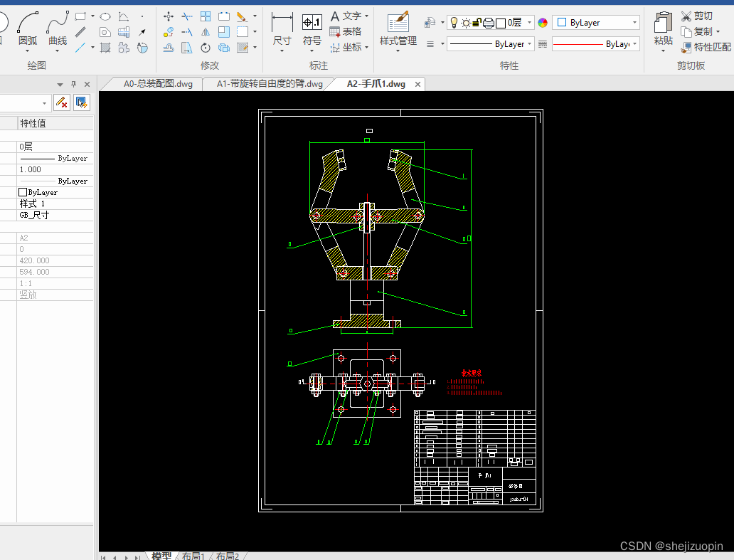This screenshot has width=734, height=560.
Task: Choose the Rotate modify tool
Action: pyautogui.click(x=206, y=47)
